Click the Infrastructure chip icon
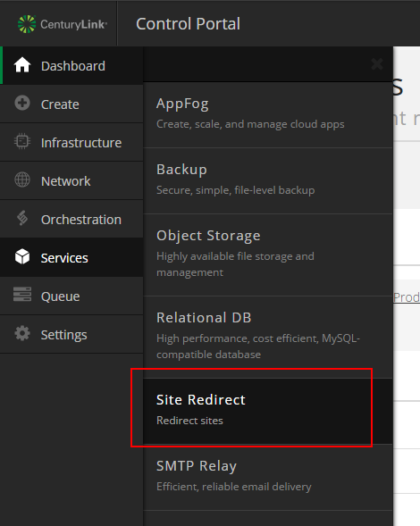Viewport: 420px width, 526px height. pyautogui.click(x=22, y=141)
